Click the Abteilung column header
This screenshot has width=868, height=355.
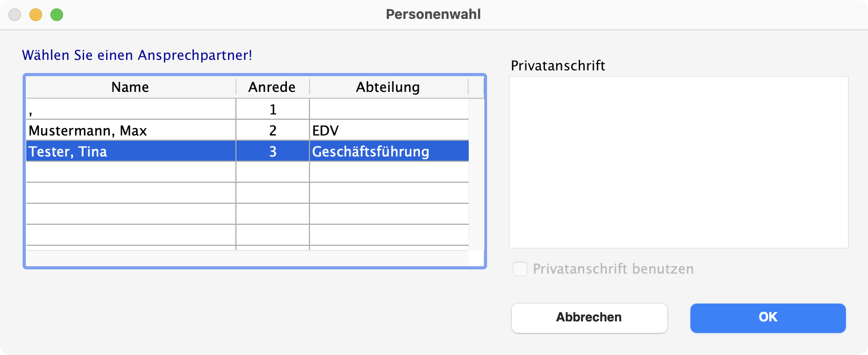click(388, 87)
